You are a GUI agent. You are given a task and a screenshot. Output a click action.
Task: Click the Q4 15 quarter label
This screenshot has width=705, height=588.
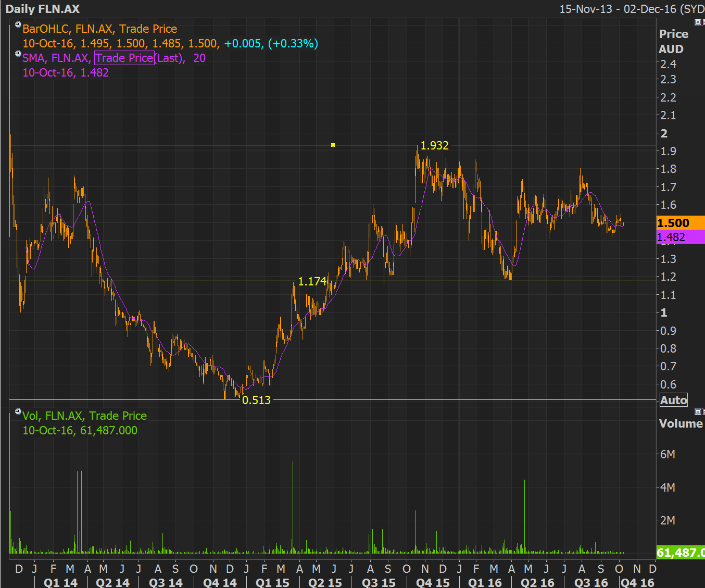point(433,582)
